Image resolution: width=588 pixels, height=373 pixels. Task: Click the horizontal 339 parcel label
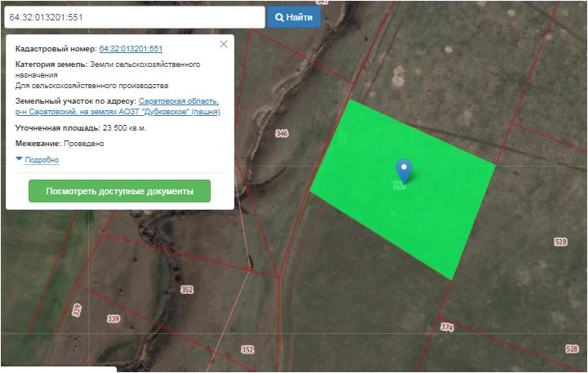tap(113, 318)
